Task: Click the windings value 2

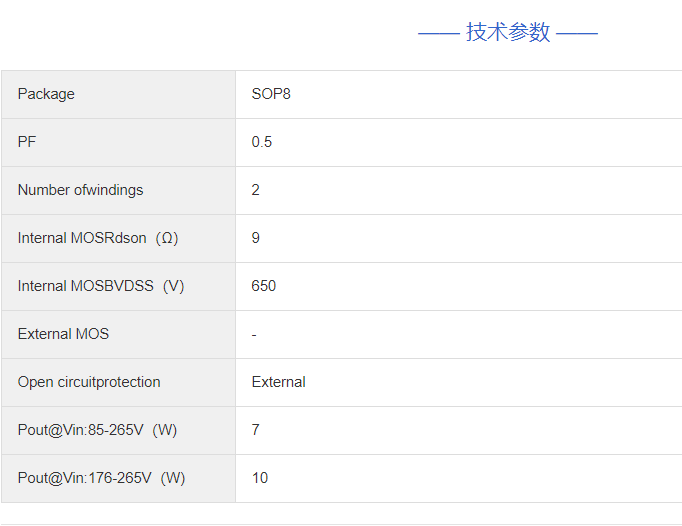Action: [256, 190]
